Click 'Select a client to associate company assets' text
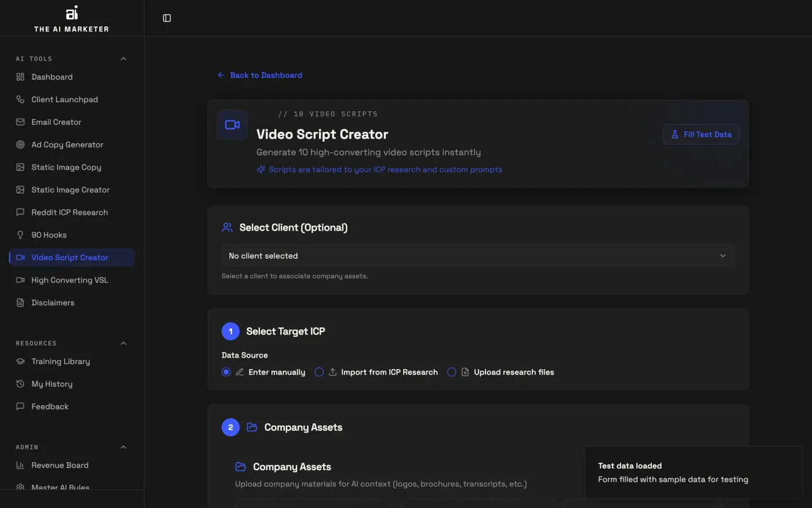Screen dimensions: 812x508 pos(295,276)
